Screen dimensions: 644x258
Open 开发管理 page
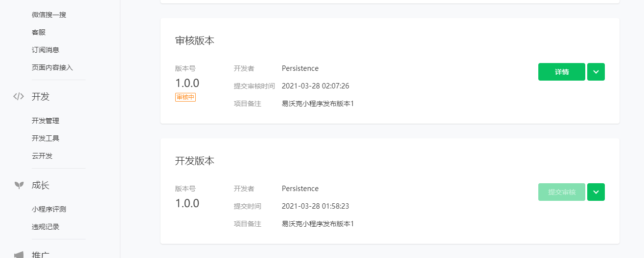(46, 121)
